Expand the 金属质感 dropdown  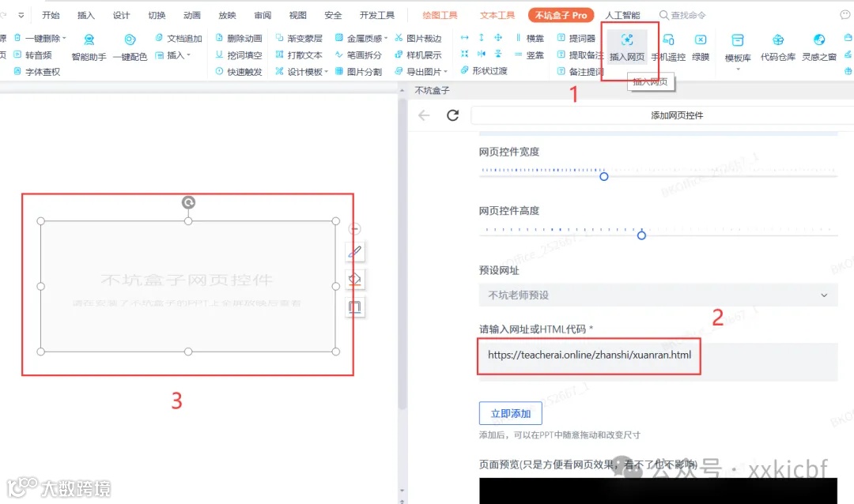click(386, 38)
